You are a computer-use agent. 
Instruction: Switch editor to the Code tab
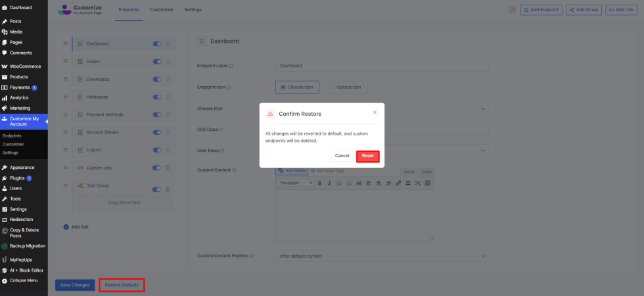click(x=426, y=172)
